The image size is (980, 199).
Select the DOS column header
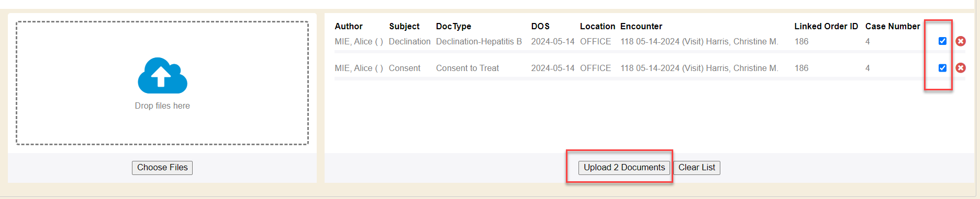[x=540, y=26]
